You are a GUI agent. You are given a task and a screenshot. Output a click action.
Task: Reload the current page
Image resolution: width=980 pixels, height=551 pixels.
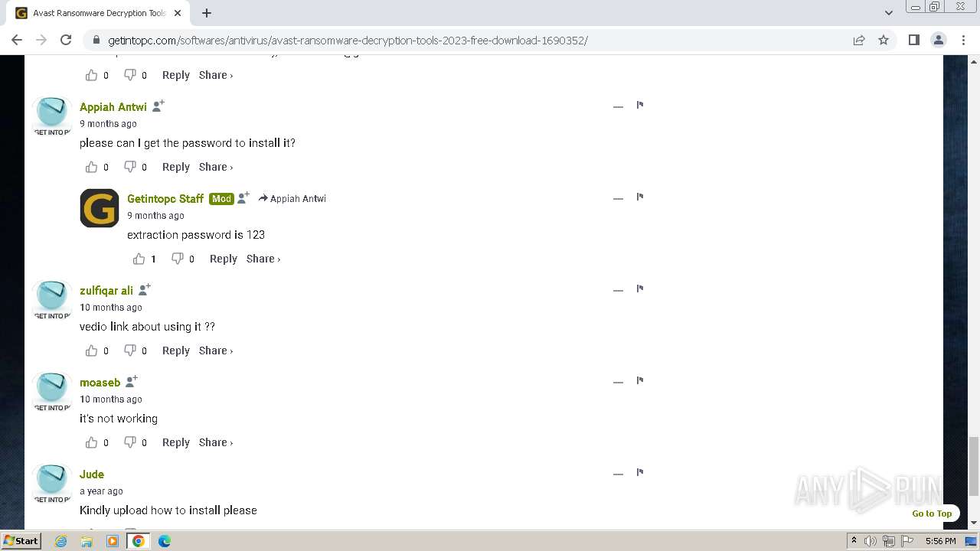click(66, 40)
